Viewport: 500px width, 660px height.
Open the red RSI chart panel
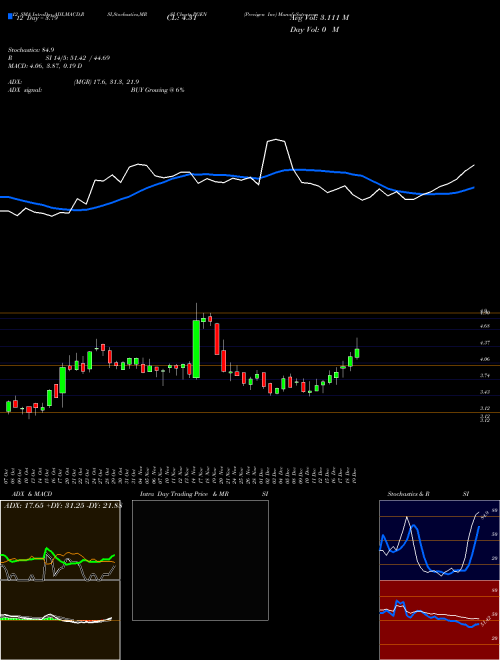439,620
